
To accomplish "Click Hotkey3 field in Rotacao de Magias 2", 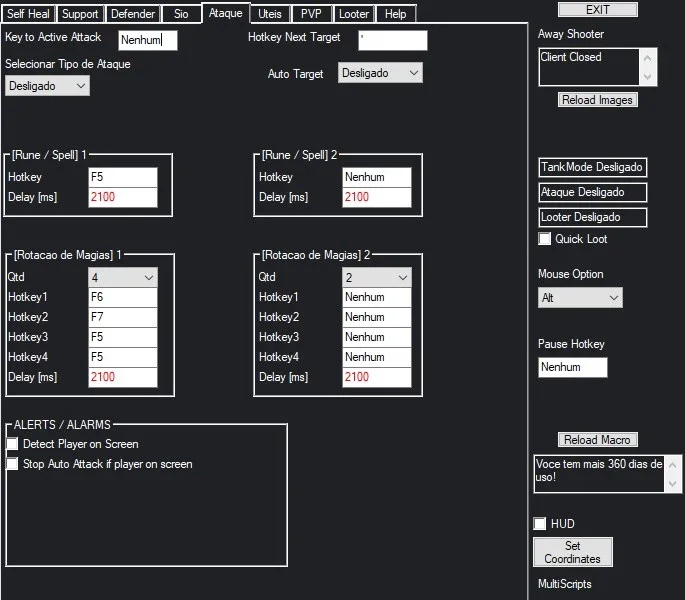I will click(377, 337).
